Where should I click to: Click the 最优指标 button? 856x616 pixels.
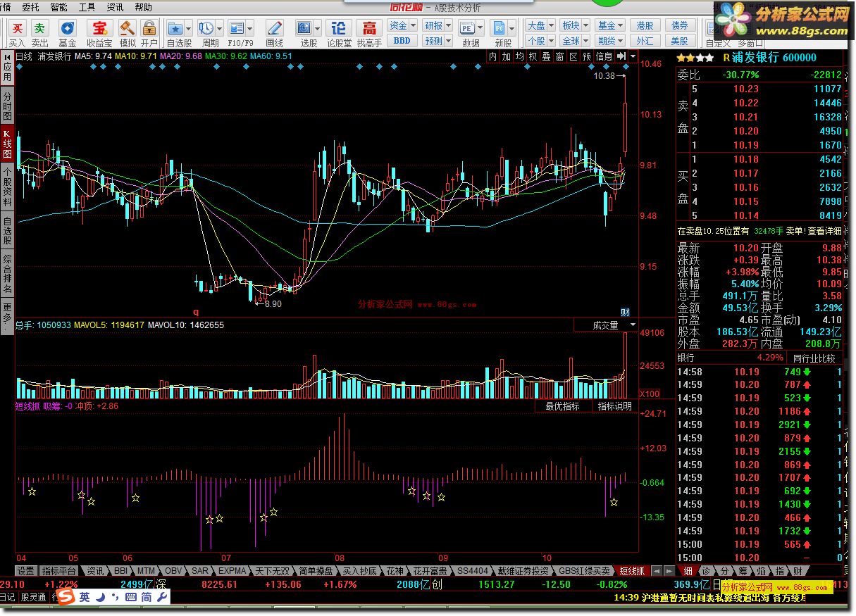562,406
